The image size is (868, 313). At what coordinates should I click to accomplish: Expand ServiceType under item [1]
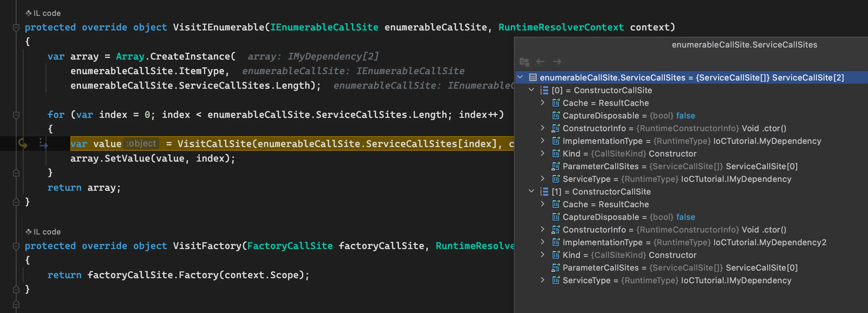(542, 280)
